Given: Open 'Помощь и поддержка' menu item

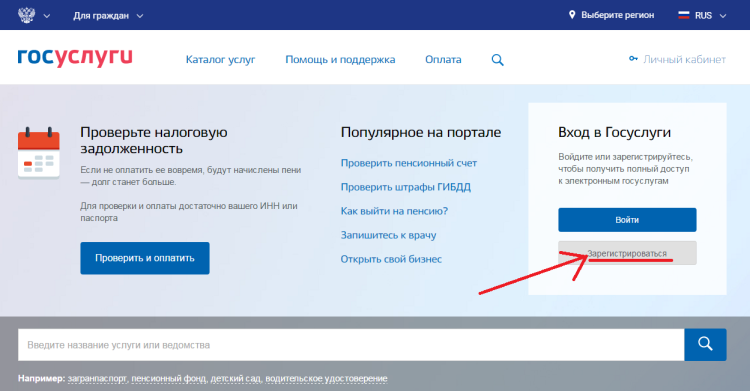Looking at the screenshot, I should coord(340,60).
